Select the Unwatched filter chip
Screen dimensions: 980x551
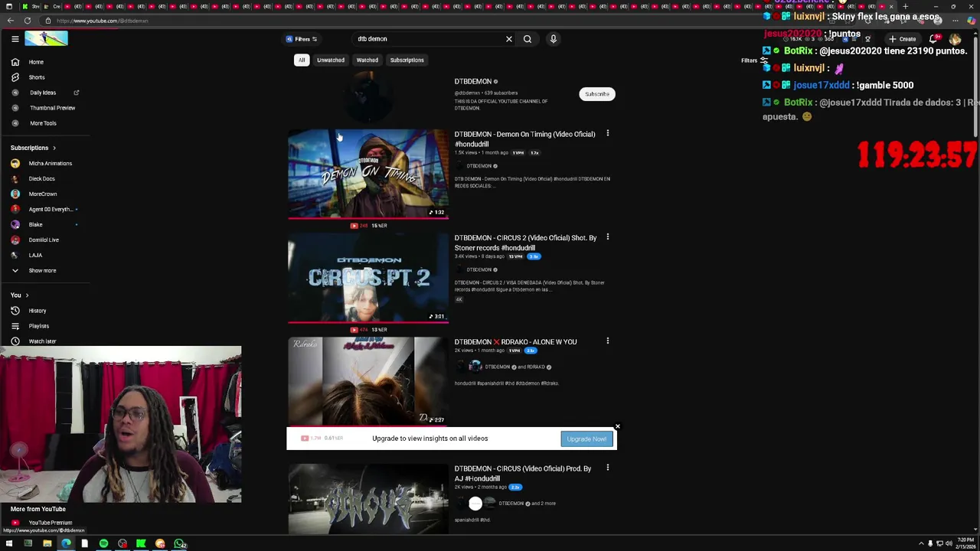click(331, 60)
